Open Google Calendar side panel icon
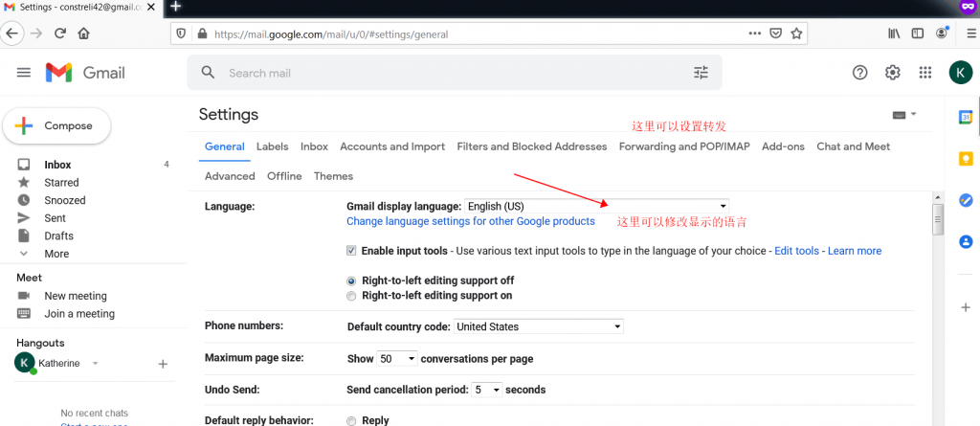The width and height of the screenshot is (980, 426). [966, 118]
